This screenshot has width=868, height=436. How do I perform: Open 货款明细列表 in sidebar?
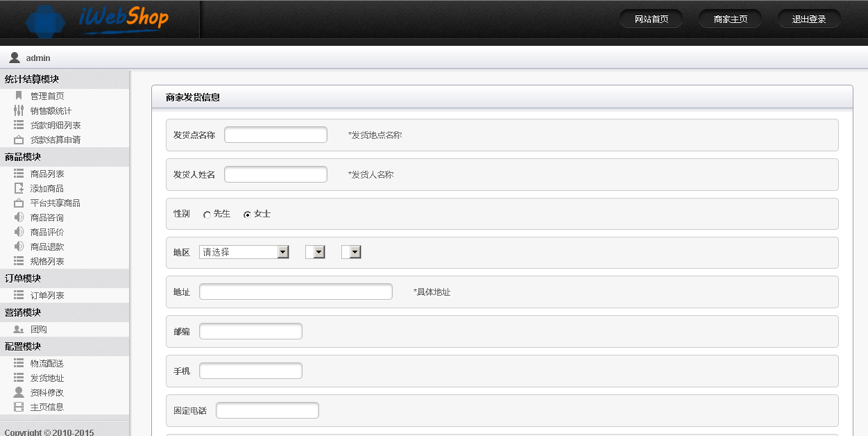[56, 126]
